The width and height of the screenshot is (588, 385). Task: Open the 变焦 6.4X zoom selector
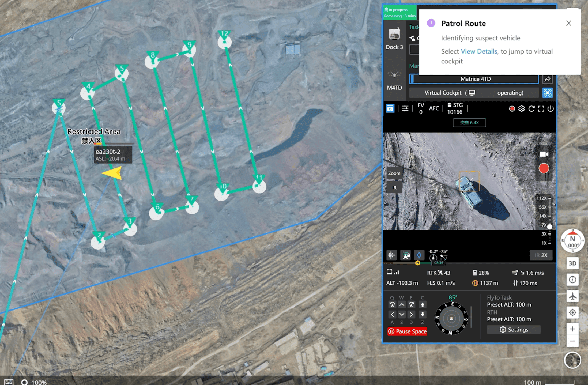(x=469, y=123)
